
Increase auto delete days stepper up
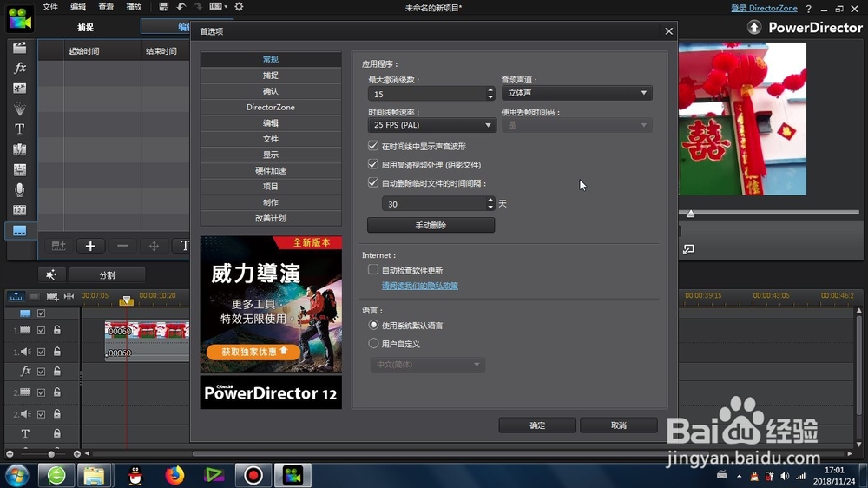click(x=490, y=200)
